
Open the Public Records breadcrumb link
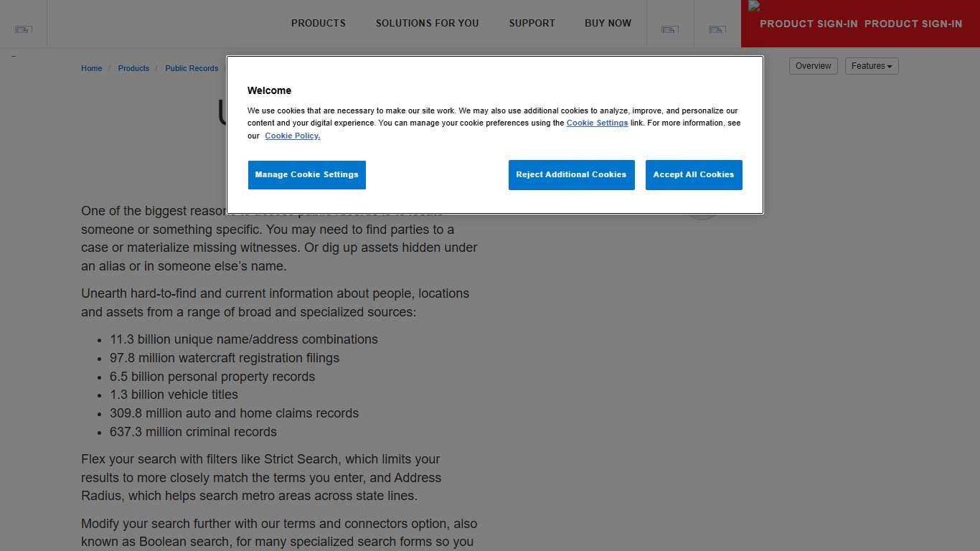(192, 68)
